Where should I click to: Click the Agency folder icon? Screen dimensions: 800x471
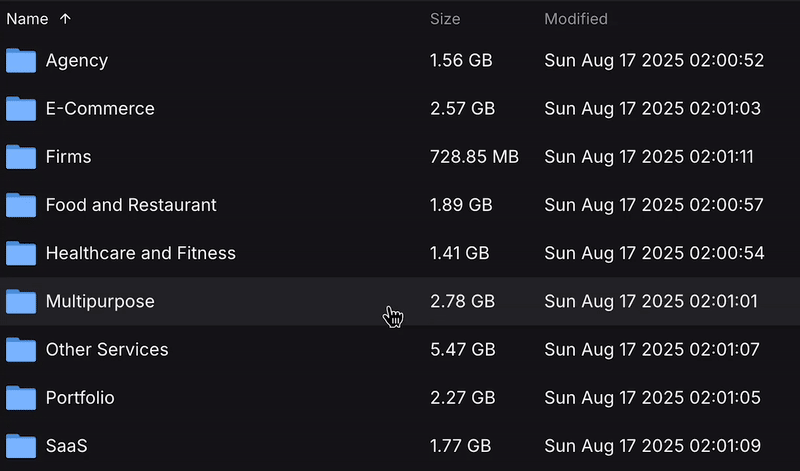point(21,61)
